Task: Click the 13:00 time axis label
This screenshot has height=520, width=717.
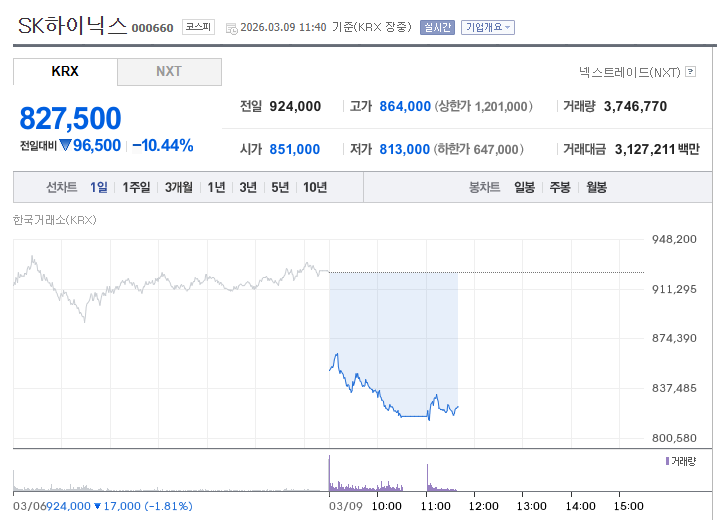Action: (532, 506)
